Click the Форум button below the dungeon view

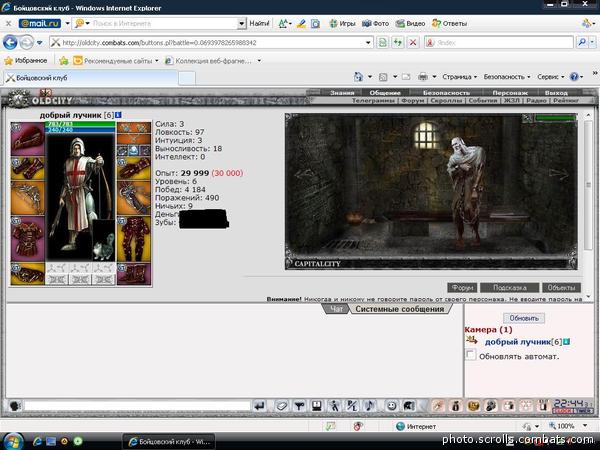coord(462,287)
